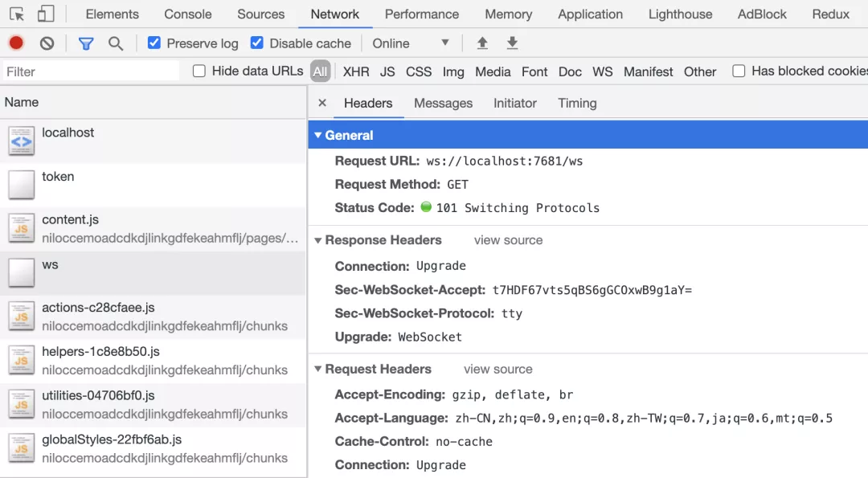Screen dimensions: 868x478
Task: Open the Performance panel
Action: (422, 14)
